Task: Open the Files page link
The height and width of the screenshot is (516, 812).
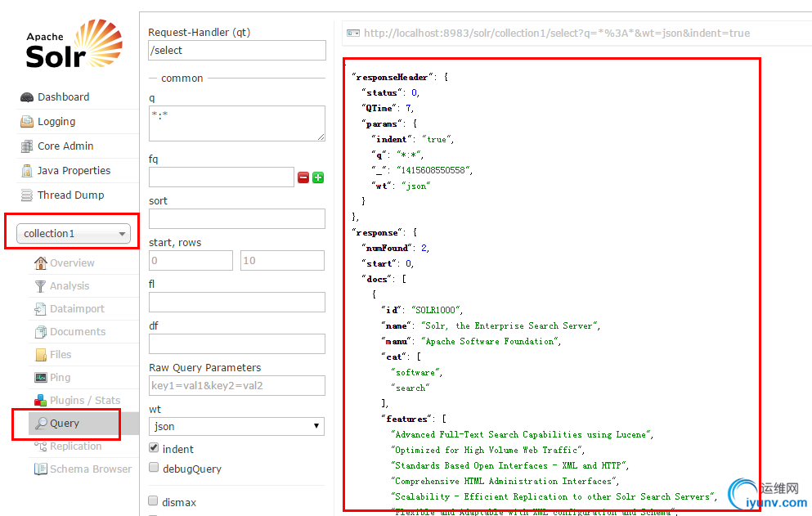Action: point(61,355)
